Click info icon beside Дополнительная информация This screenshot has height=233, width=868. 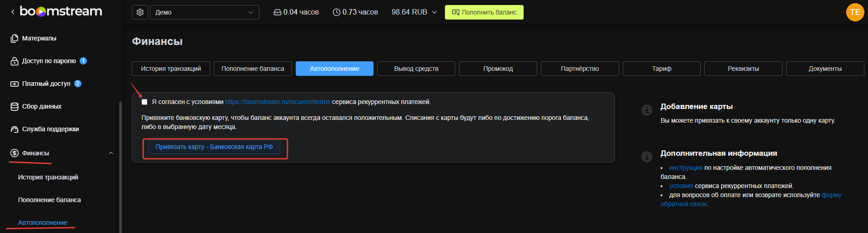click(647, 157)
